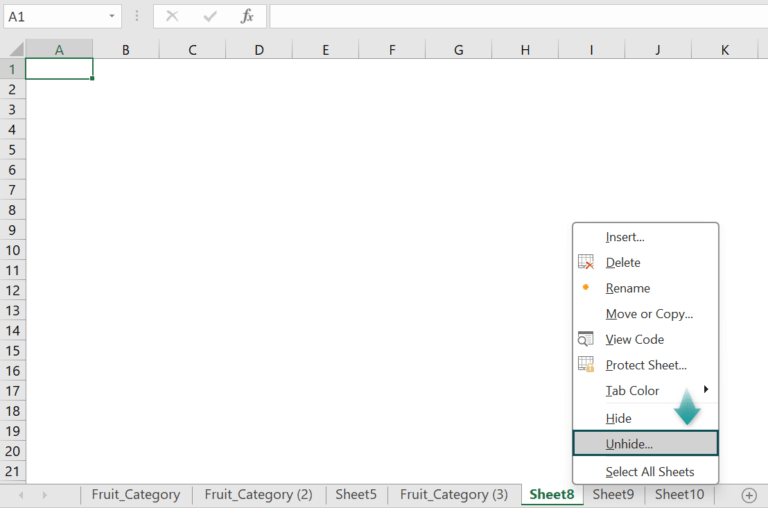
Task: Select column D header
Action: pyautogui.click(x=259, y=49)
